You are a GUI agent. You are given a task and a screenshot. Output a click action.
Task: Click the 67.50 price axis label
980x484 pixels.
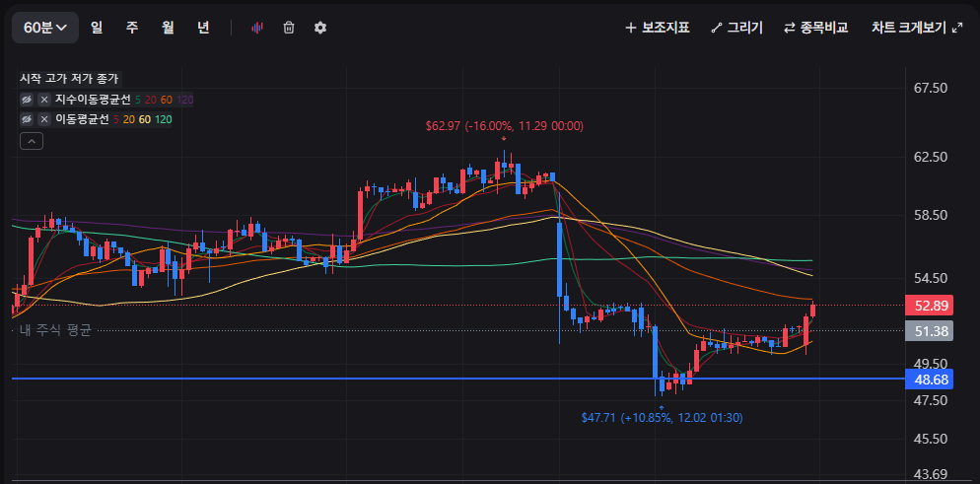pyautogui.click(x=931, y=88)
